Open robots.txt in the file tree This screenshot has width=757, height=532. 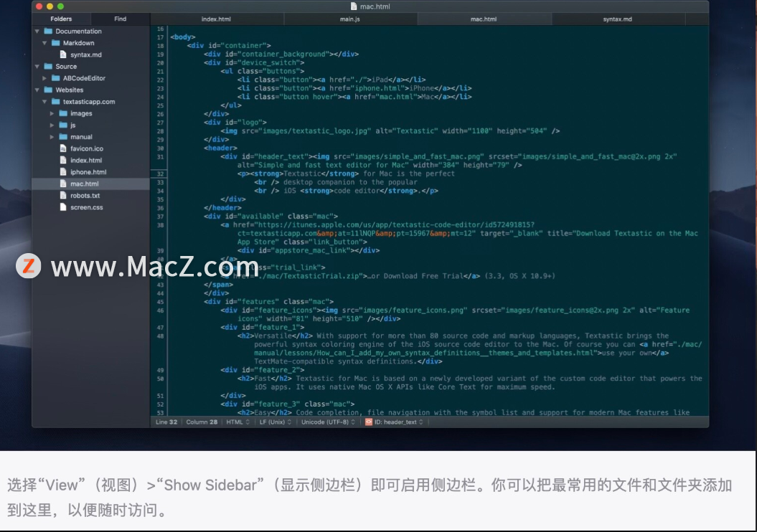(85, 195)
